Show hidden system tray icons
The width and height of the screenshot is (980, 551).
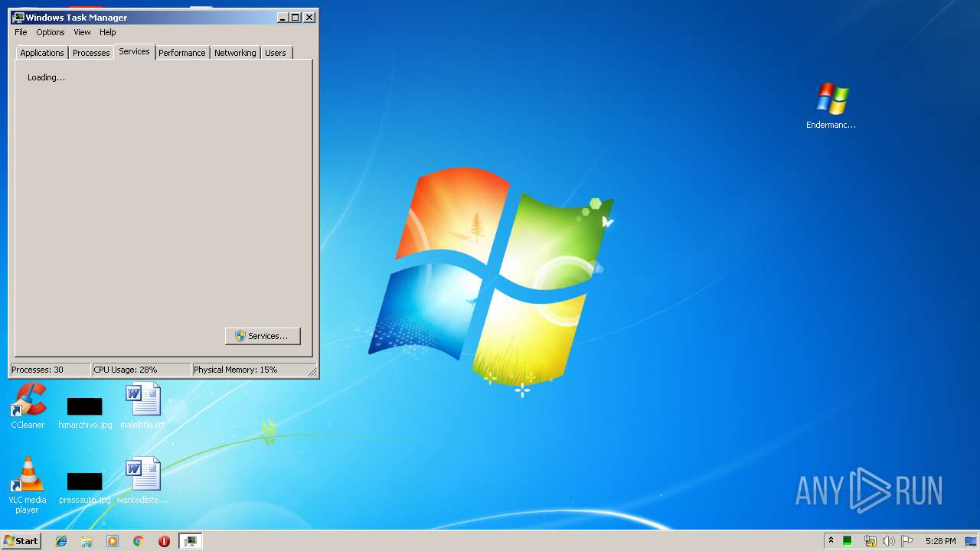831,541
